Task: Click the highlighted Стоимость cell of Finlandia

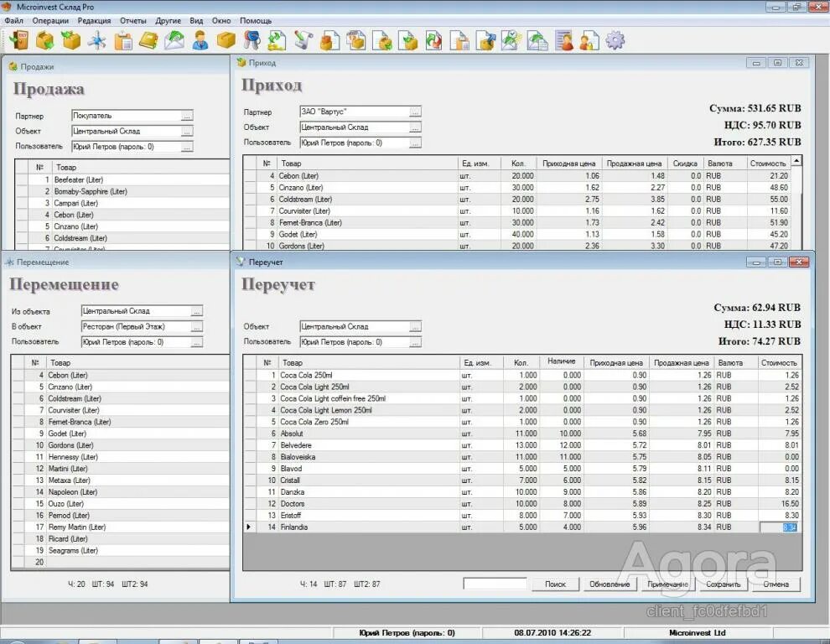Action: (779, 527)
